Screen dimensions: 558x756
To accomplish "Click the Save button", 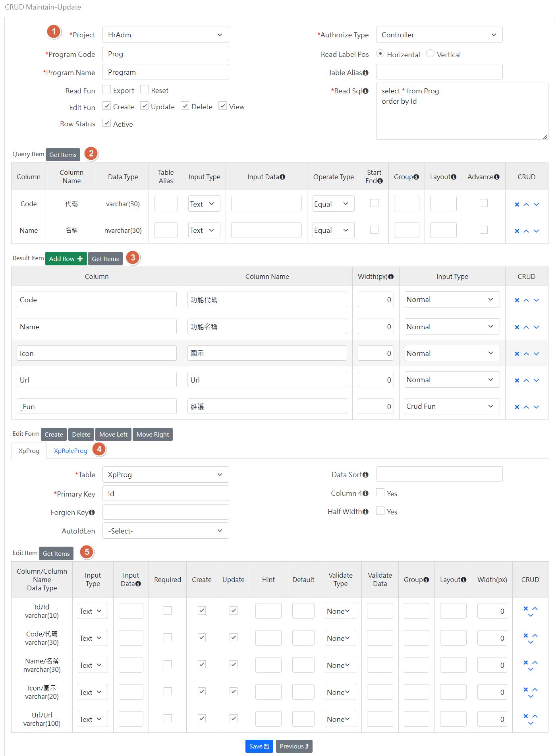I will (259, 746).
